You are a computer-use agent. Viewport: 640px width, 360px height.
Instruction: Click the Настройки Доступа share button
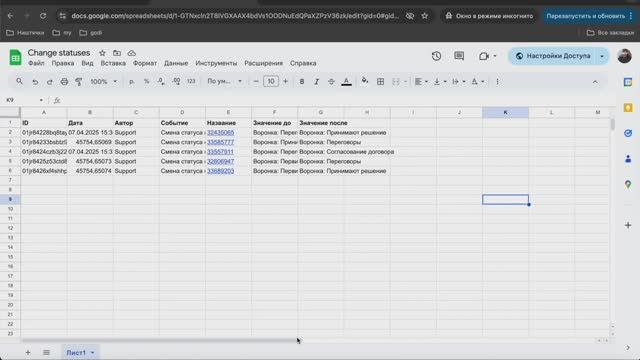point(553,56)
